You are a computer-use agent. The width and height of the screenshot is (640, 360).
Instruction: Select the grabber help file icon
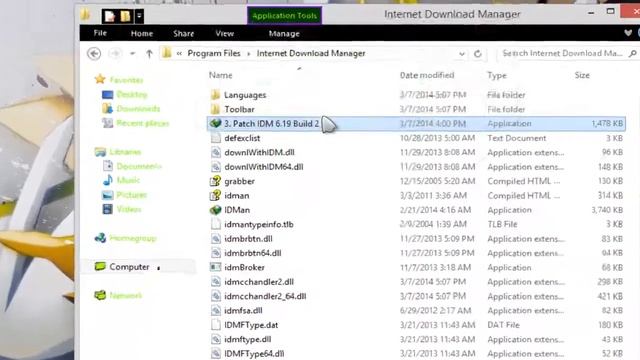click(x=216, y=181)
